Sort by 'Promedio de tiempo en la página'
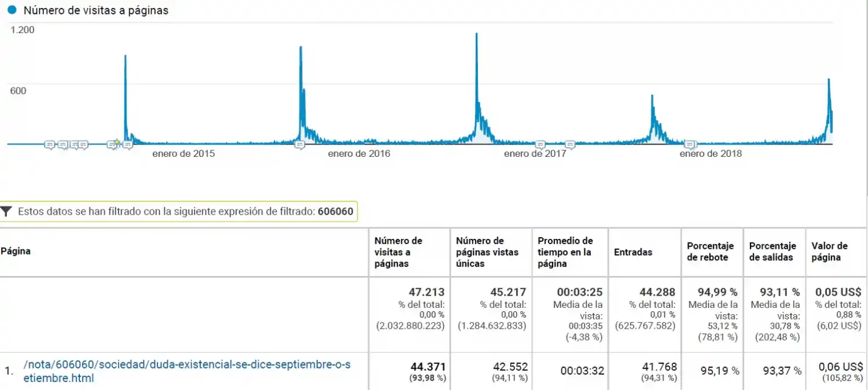 pos(565,252)
